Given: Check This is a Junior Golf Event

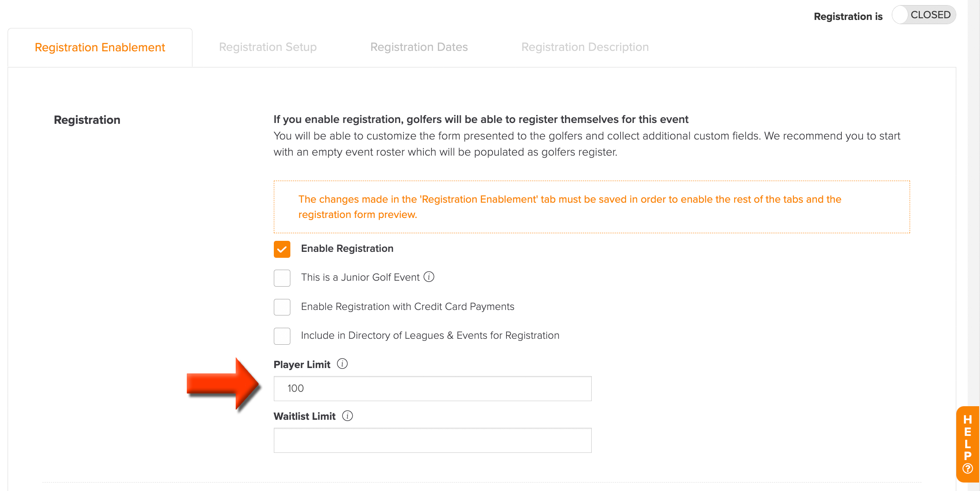Looking at the screenshot, I should click(x=282, y=278).
